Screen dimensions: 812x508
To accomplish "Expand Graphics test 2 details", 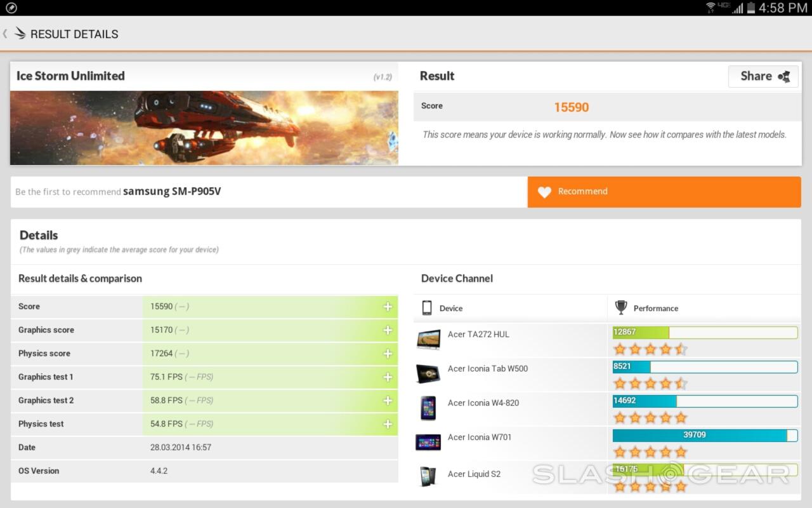I will coord(388,401).
